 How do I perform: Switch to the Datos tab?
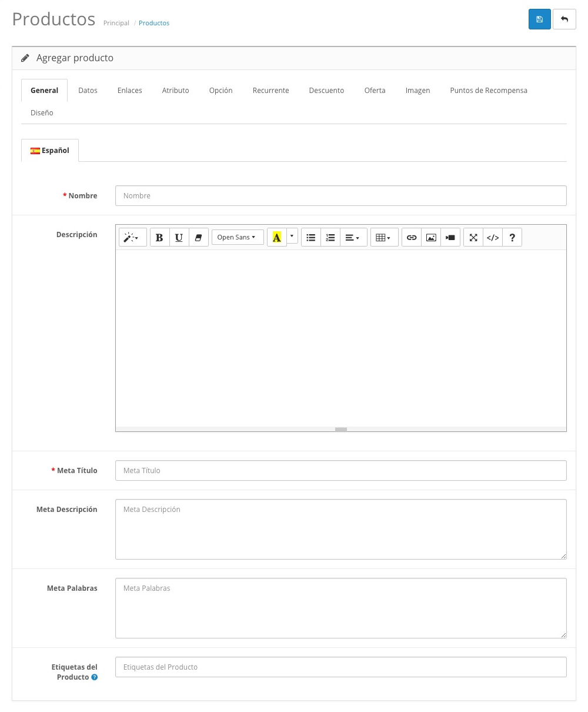click(88, 91)
